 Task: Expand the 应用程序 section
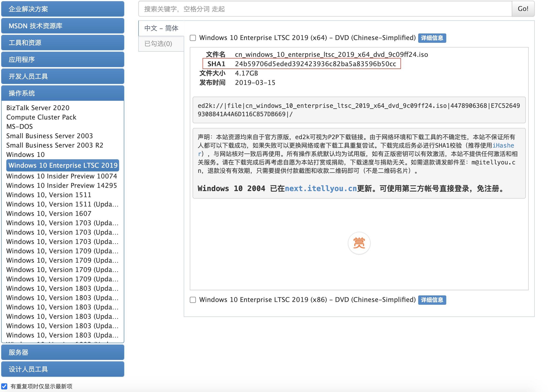(x=62, y=60)
